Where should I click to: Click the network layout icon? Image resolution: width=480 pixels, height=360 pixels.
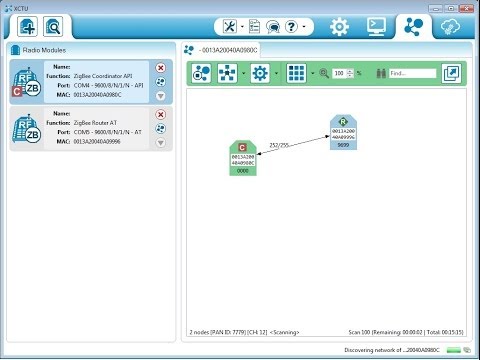click(x=227, y=73)
